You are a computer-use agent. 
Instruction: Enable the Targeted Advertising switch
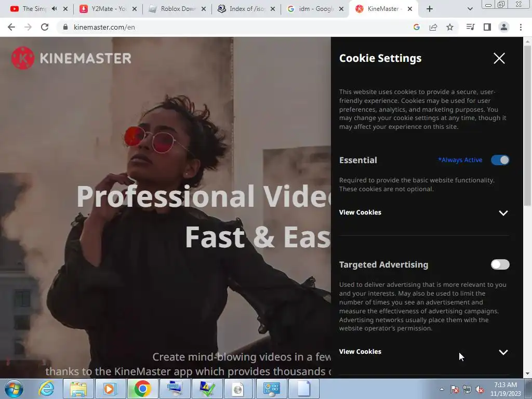coord(500,264)
